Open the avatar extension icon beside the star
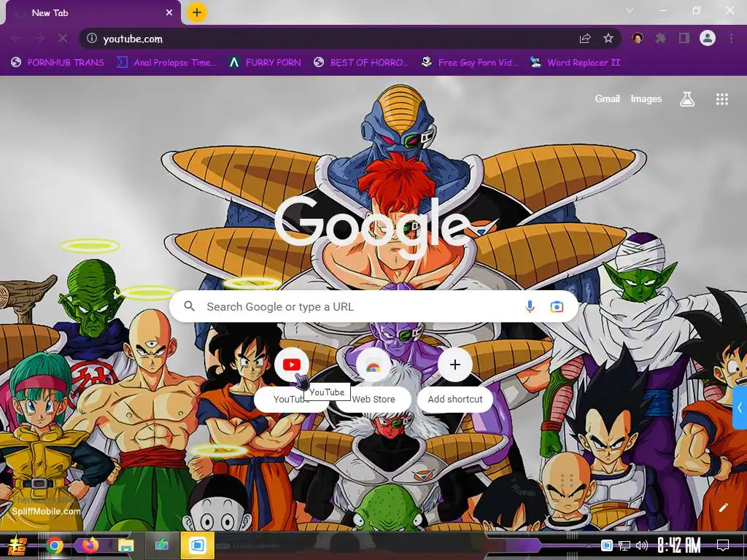This screenshot has height=560, width=747. (638, 38)
